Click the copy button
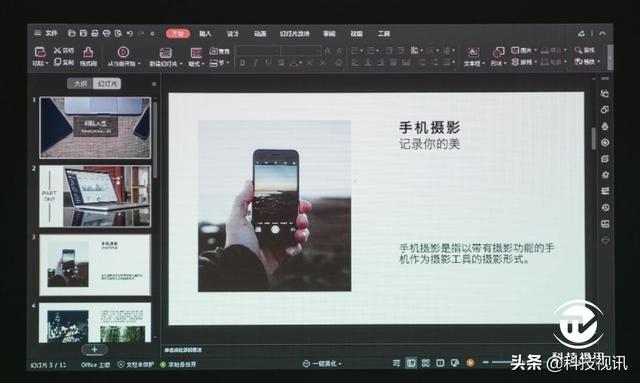Screen dimensions: 640x383 click(64, 62)
